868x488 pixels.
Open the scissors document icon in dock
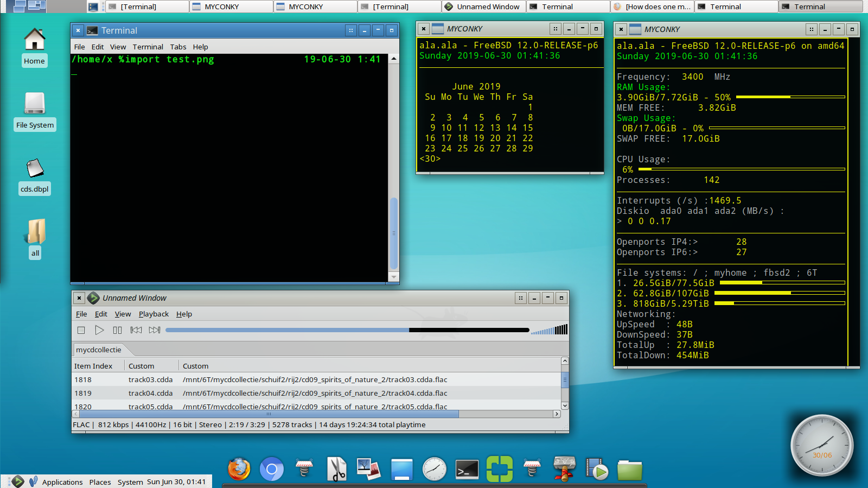(337, 469)
